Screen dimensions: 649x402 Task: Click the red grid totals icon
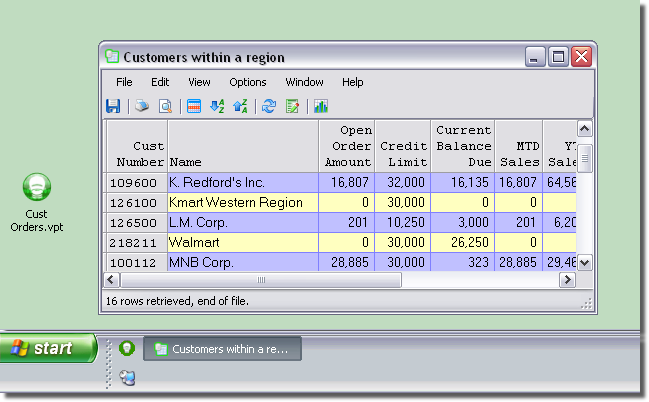[x=194, y=106]
